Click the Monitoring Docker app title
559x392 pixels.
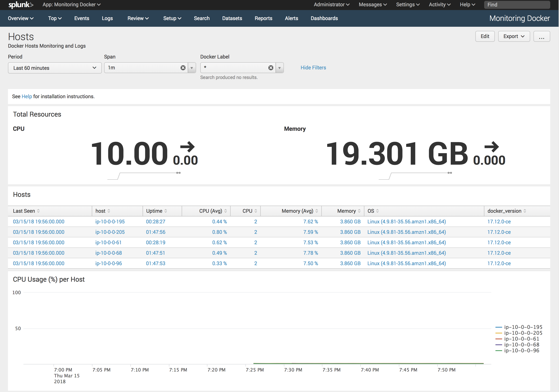tap(519, 18)
